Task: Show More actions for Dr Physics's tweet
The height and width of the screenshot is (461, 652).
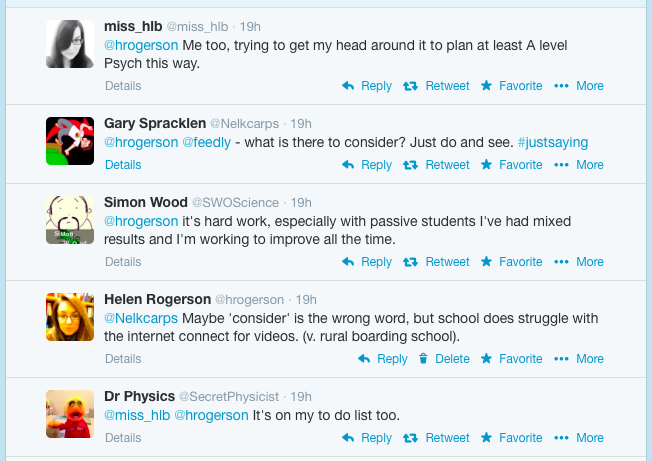Action: tap(579, 438)
